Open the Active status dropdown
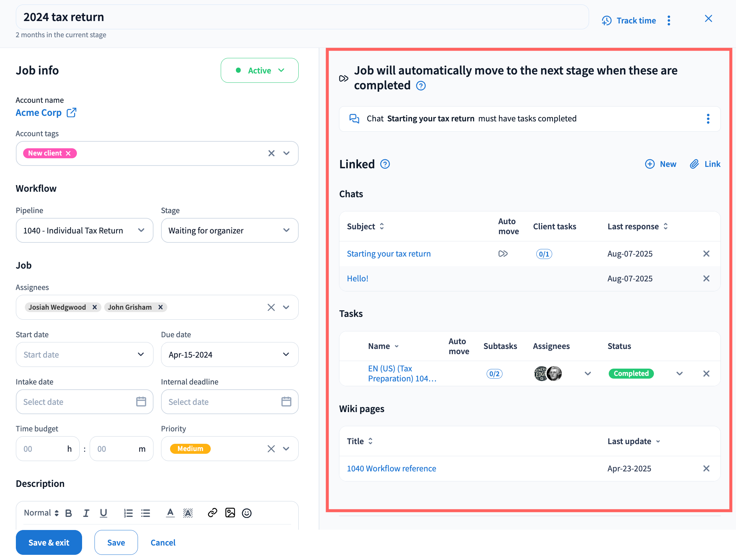The height and width of the screenshot is (560, 736). 260,70
